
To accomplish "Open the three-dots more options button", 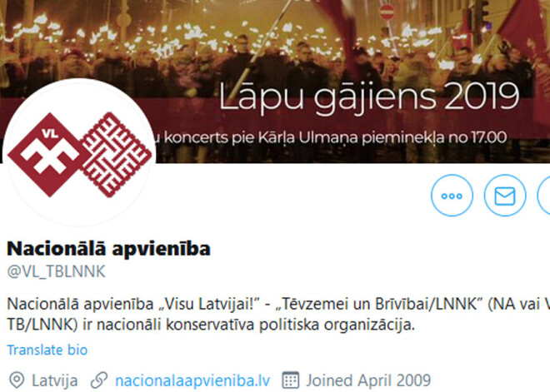I will (x=452, y=195).
